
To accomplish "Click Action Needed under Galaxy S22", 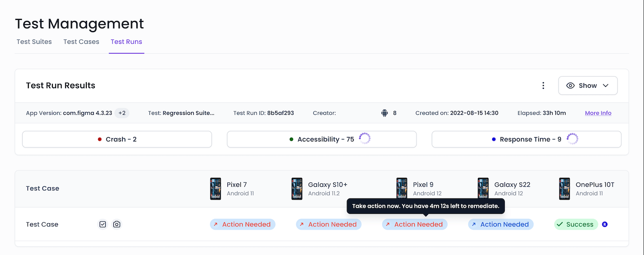I will [501, 224].
